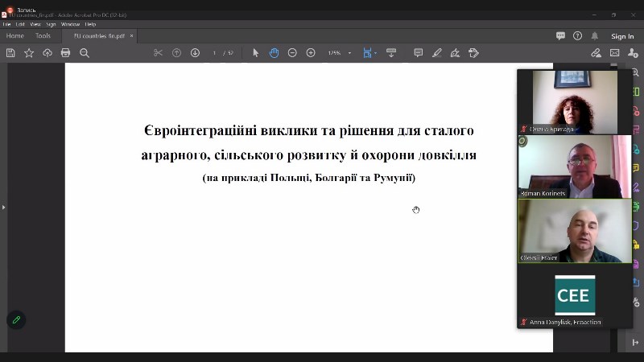Open the File menu

tap(6, 24)
